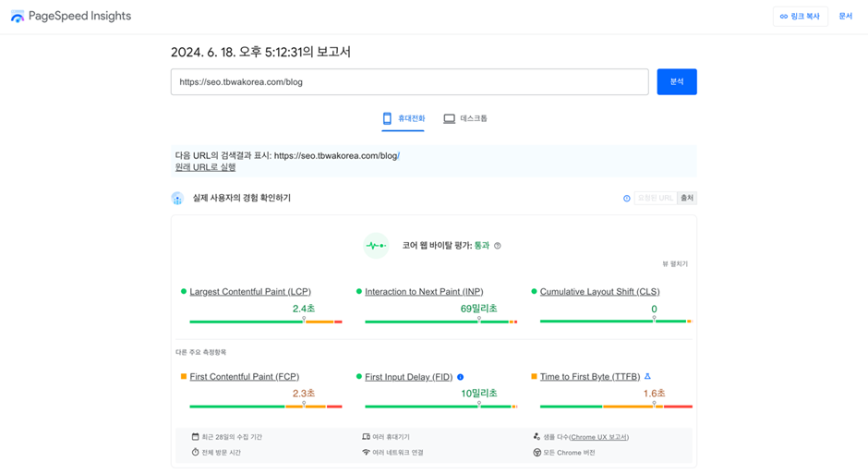Switch to the 데스크톱 (desktop) tab
This screenshot has height=474, width=868.
tap(465, 118)
